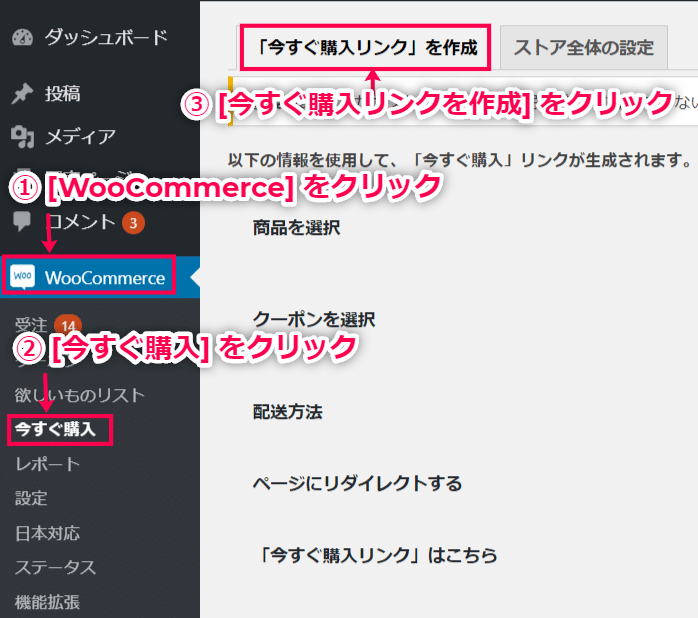
Task: Click the Woo logo icon
Action: pos(22,277)
